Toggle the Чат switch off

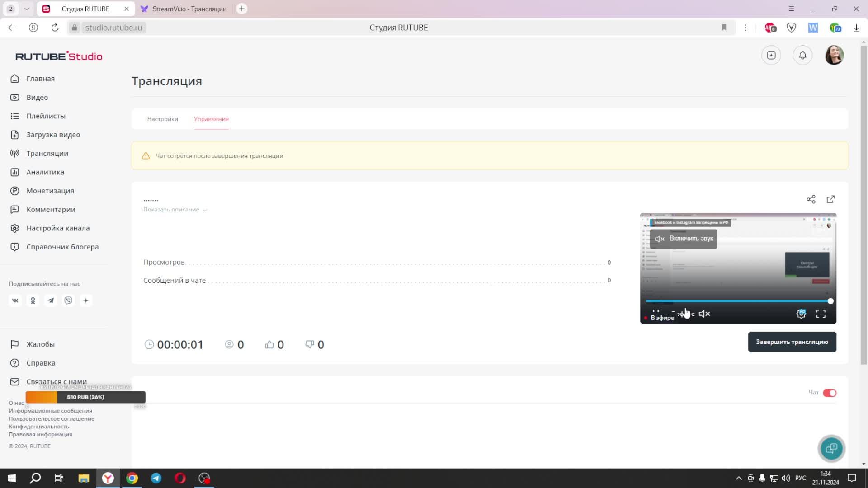[830, 393]
